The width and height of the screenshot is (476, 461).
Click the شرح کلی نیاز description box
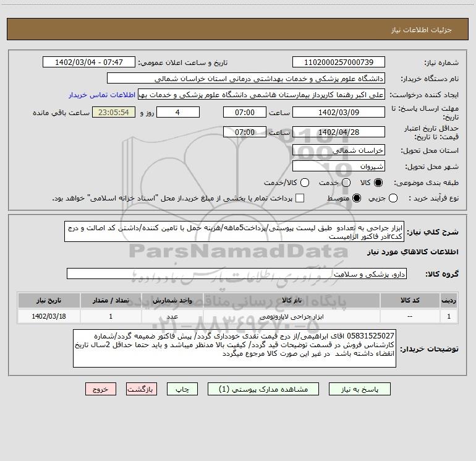tap(234, 232)
